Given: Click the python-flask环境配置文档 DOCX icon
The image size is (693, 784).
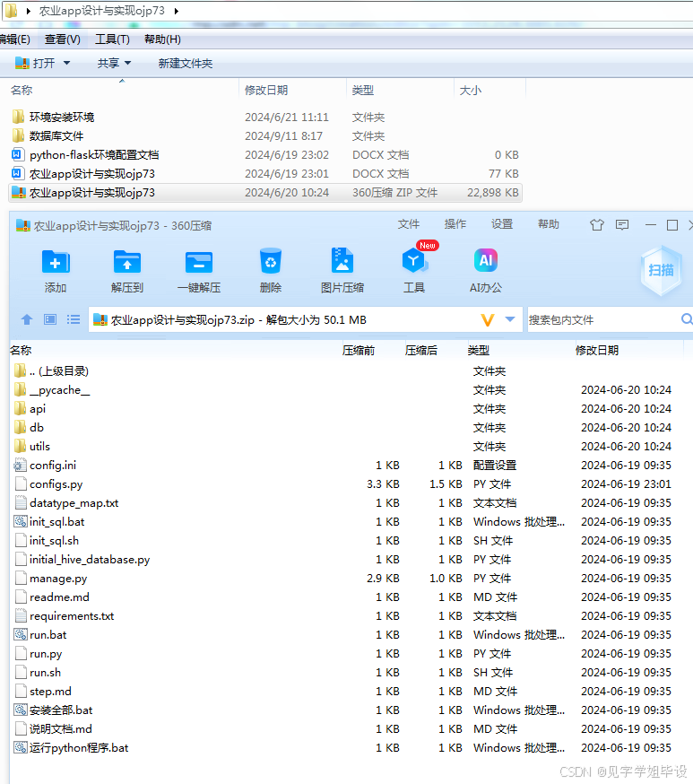Looking at the screenshot, I should (x=18, y=154).
